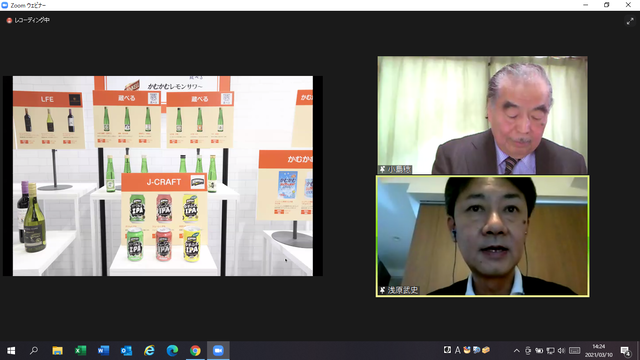
Task: Open Windows taskbar search
Action: pos(34,351)
